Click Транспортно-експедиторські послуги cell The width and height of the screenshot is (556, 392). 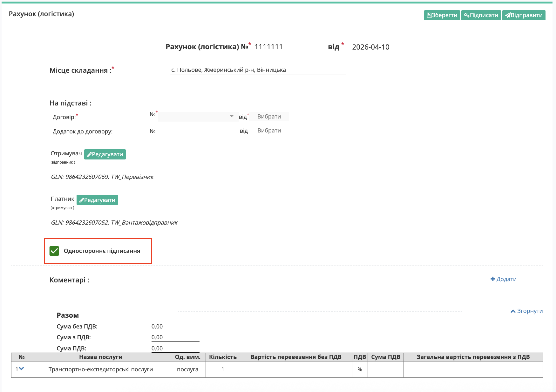[x=101, y=369]
